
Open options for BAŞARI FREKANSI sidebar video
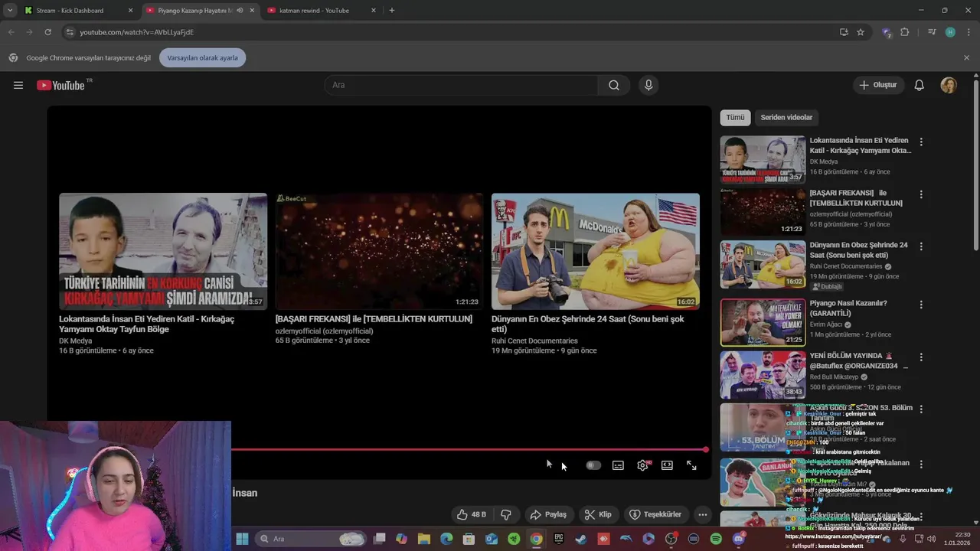(921, 194)
